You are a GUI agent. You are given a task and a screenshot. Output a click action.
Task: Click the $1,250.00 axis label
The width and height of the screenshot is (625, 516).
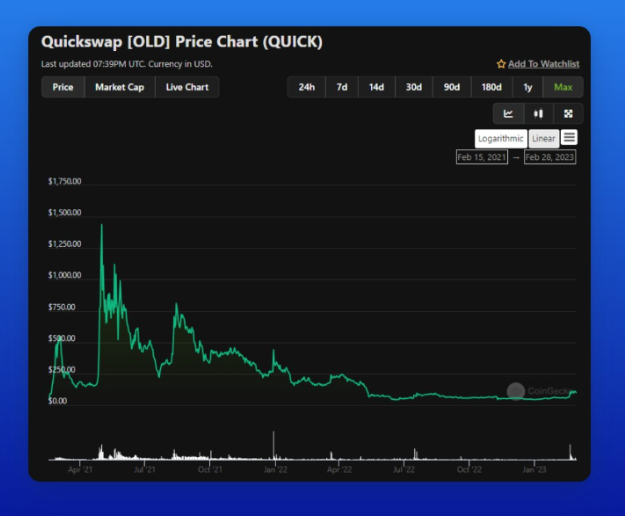point(65,244)
